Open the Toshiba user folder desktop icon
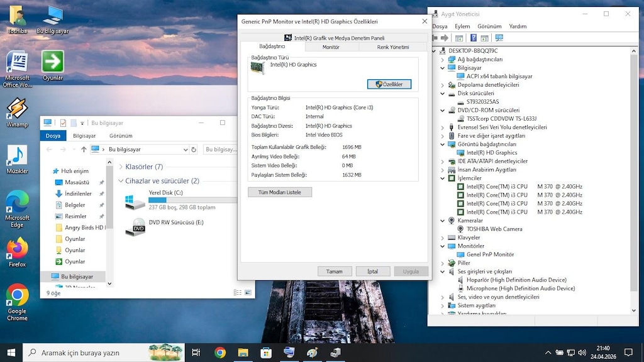 [17, 19]
